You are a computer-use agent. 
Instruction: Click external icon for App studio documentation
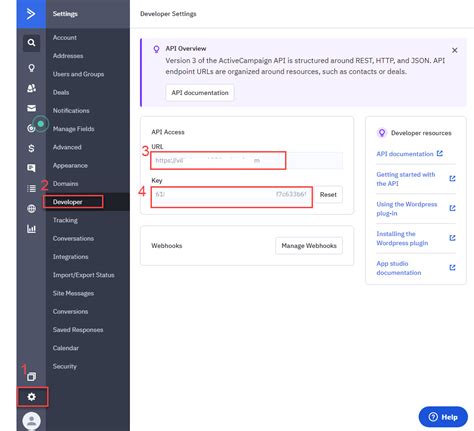tap(452, 268)
